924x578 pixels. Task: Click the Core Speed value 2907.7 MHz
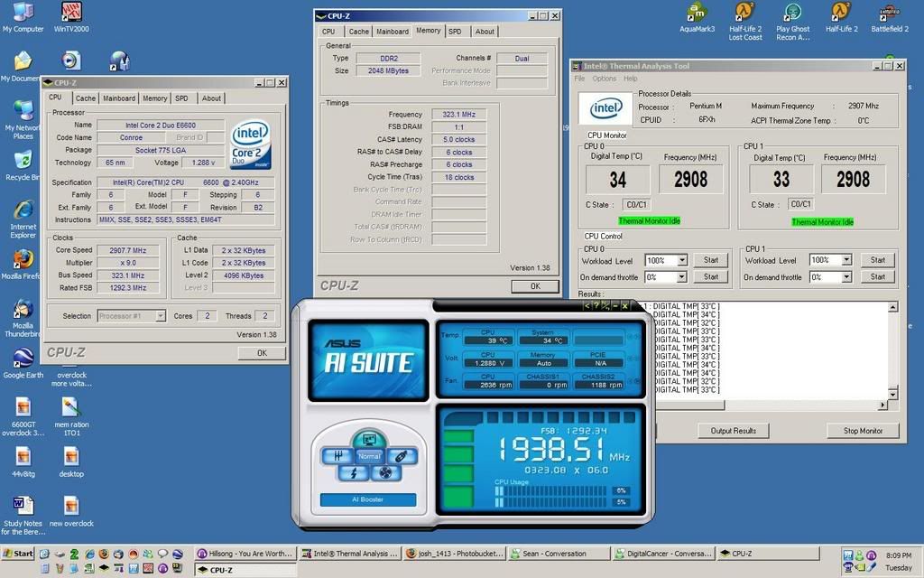128,250
